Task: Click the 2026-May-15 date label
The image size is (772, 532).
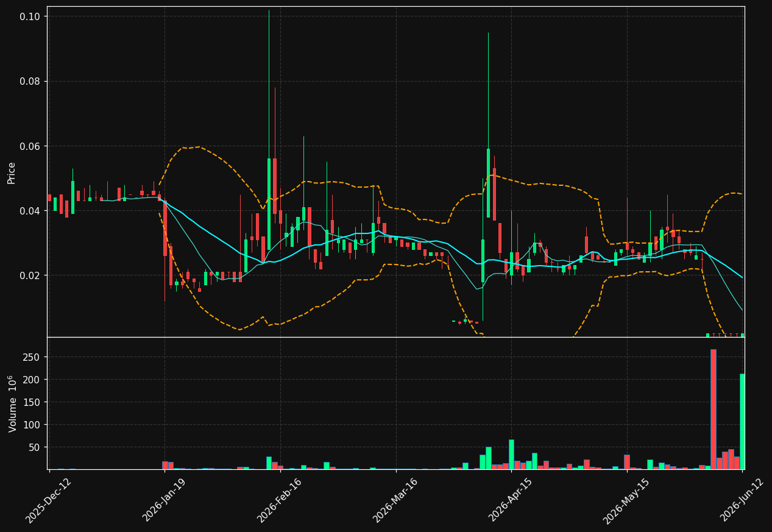Action: tap(626, 500)
